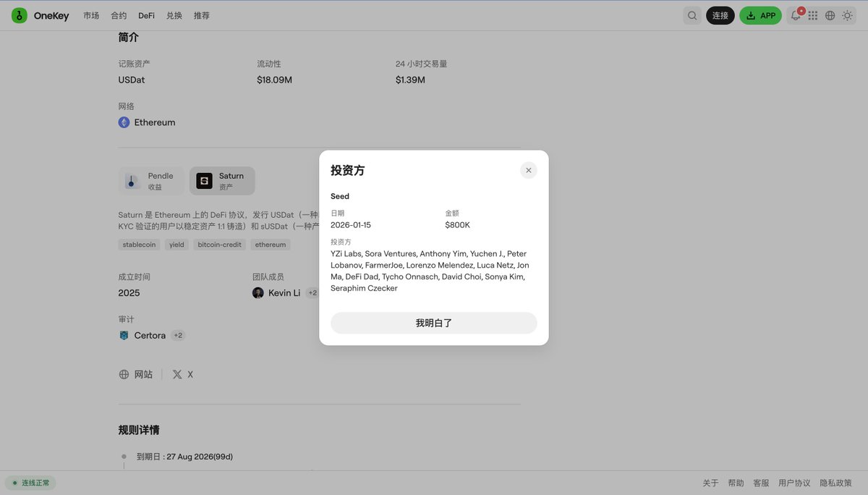Open the 市场 menu
868x495 pixels.
click(x=91, y=15)
